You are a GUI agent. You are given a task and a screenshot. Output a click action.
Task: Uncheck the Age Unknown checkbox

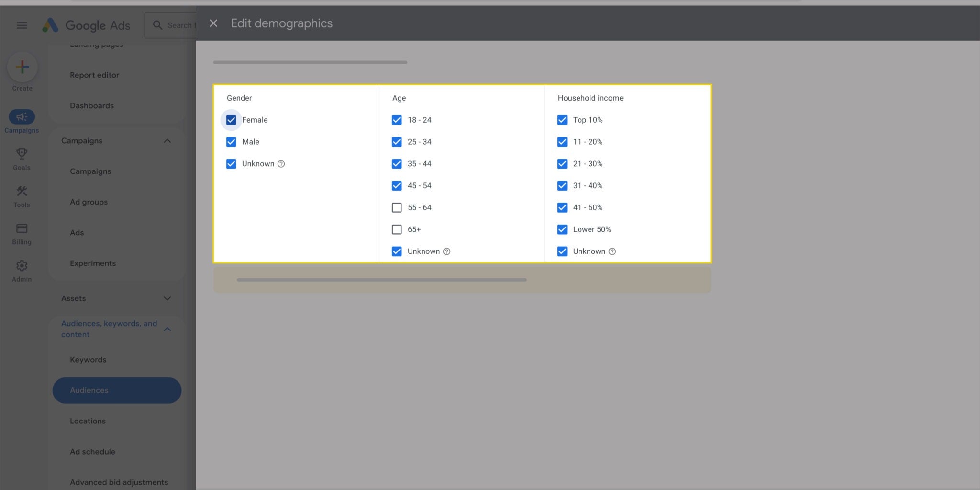pyautogui.click(x=397, y=251)
